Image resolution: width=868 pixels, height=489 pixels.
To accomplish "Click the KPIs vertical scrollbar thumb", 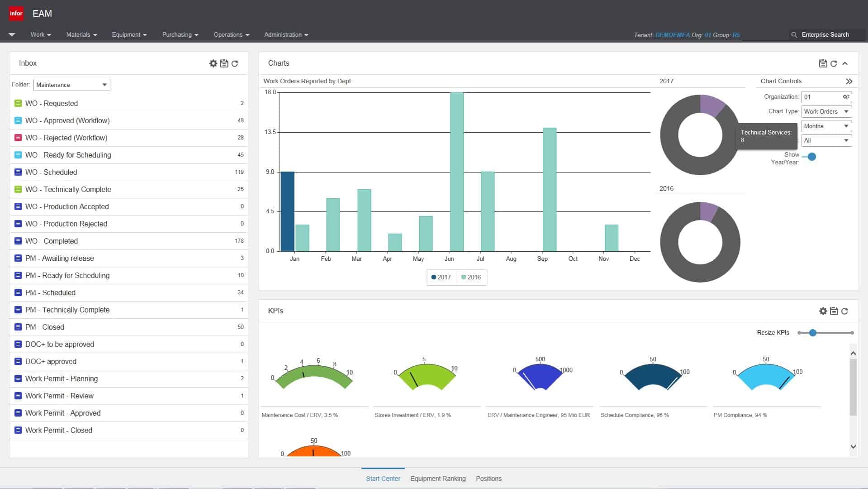I will [853, 387].
